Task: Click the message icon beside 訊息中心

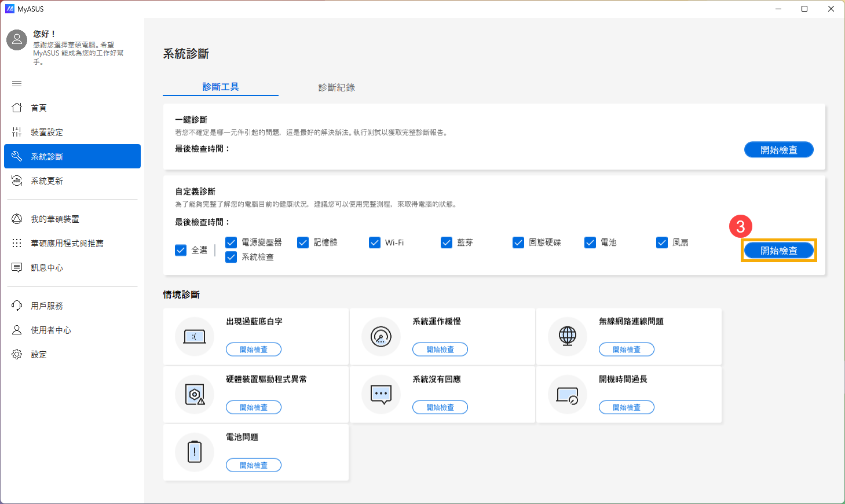Action: (17, 267)
